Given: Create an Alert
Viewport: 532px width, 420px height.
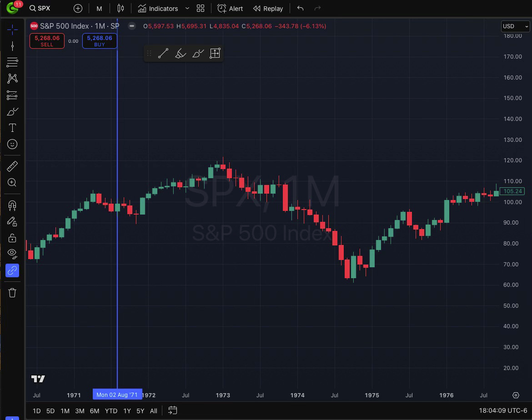Looking at the screenshot, I should (230, 9).
